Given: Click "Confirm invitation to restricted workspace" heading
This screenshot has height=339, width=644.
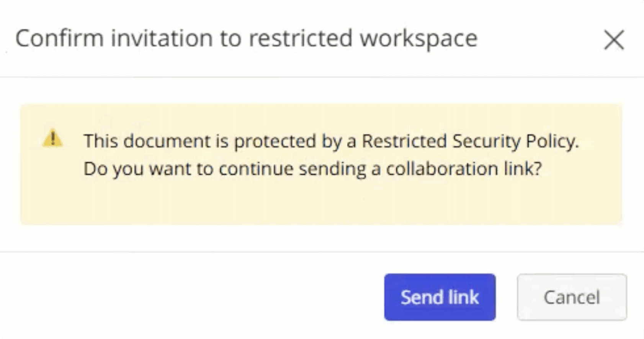Looking at the screenshot, I should 246,38.
